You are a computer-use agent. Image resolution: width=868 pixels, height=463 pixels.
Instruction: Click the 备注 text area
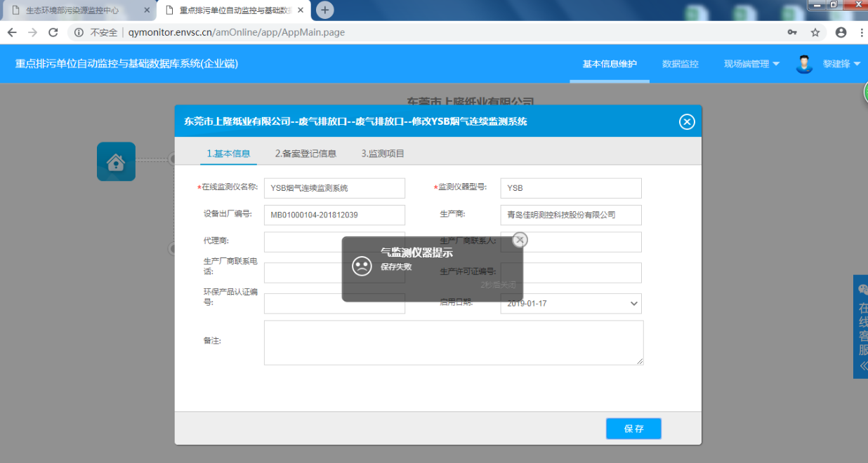coord(454,342)
